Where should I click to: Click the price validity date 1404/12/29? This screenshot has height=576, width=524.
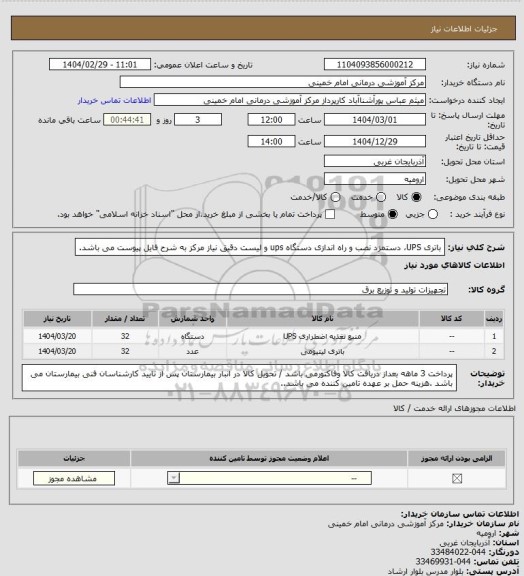point(375,141)
